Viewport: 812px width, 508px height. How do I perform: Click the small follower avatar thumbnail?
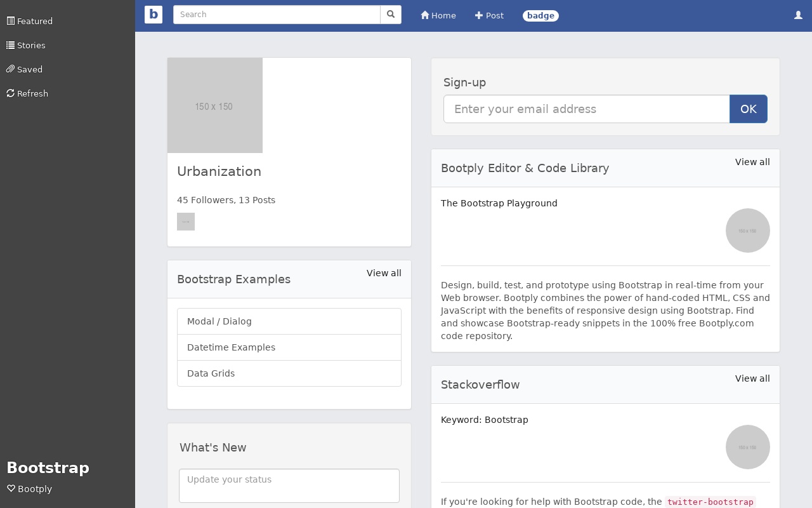point(186,222)
